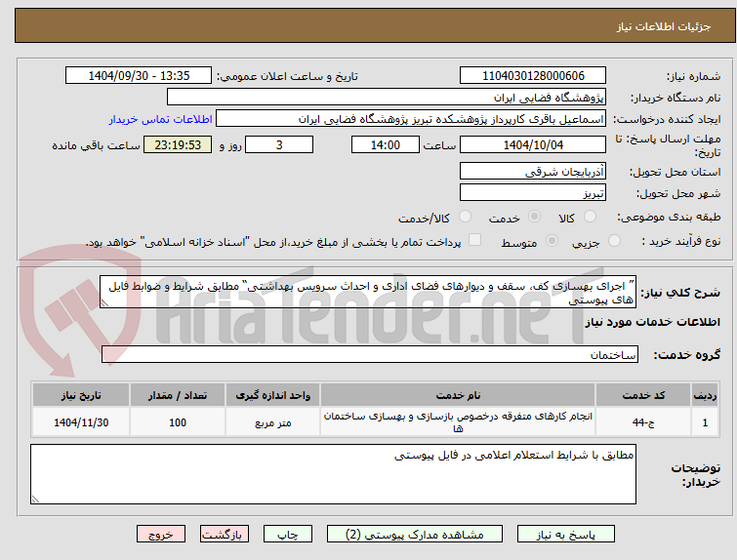The image size is (737, 560).
Task: Click the unit cell متر مربع
Action: pos(273,422)
